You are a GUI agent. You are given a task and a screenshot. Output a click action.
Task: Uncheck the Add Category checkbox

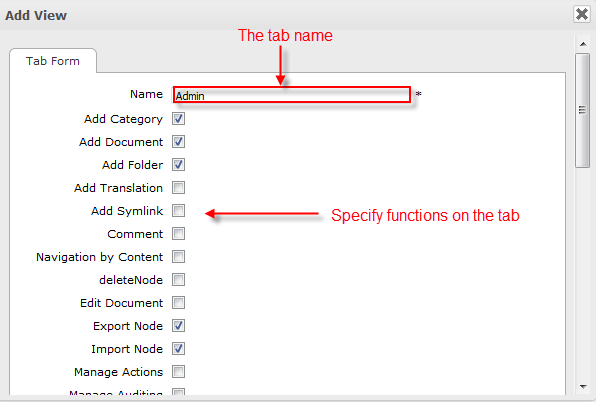pyautogui.click(x=178, y=119)
